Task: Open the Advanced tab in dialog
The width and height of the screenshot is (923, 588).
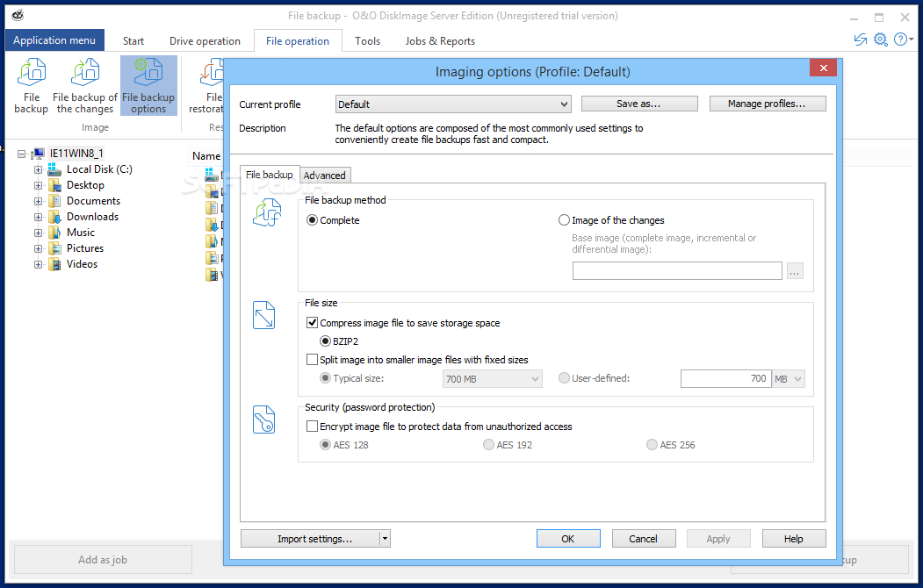Action: pos(324,176)
